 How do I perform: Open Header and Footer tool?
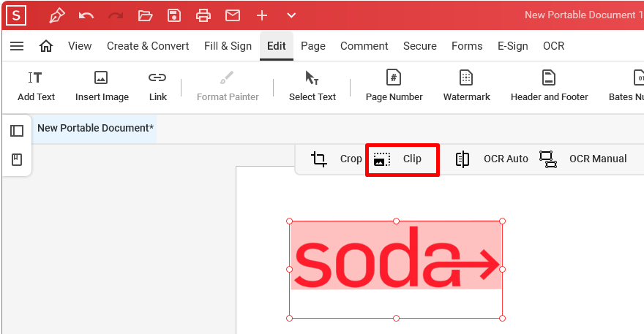click(x=549, y=86)
